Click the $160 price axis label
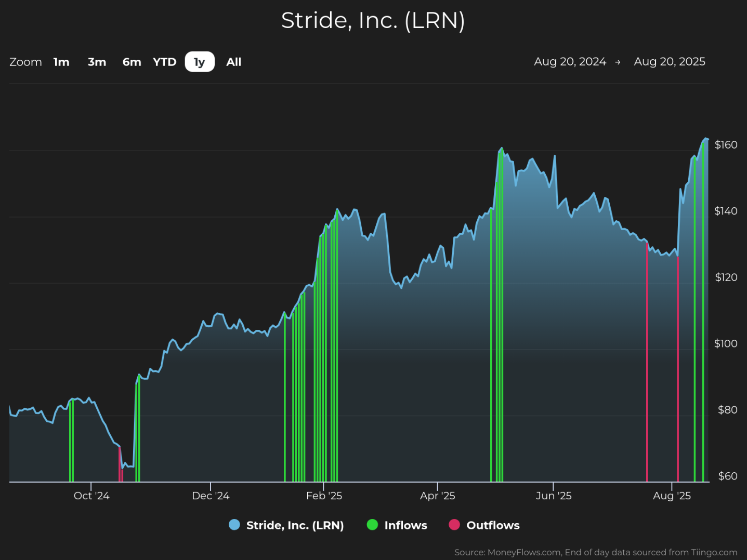 click(x=726, y=145)
